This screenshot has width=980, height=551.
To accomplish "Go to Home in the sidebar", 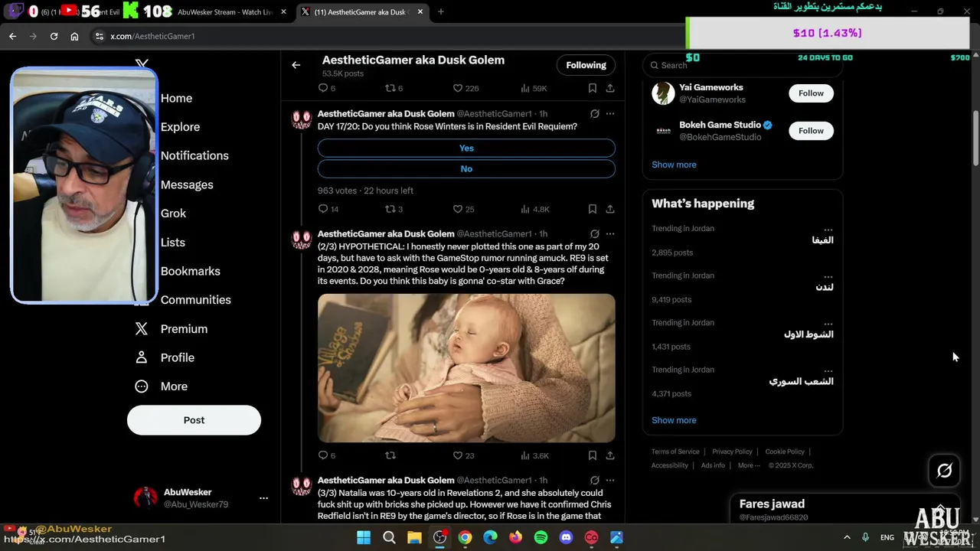I will [x=176, y=98].
